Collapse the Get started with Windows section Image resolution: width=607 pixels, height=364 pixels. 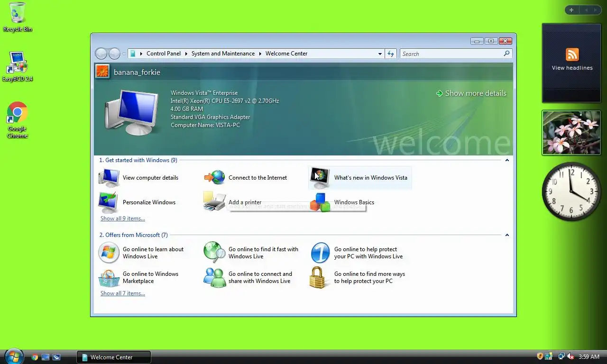507,160
